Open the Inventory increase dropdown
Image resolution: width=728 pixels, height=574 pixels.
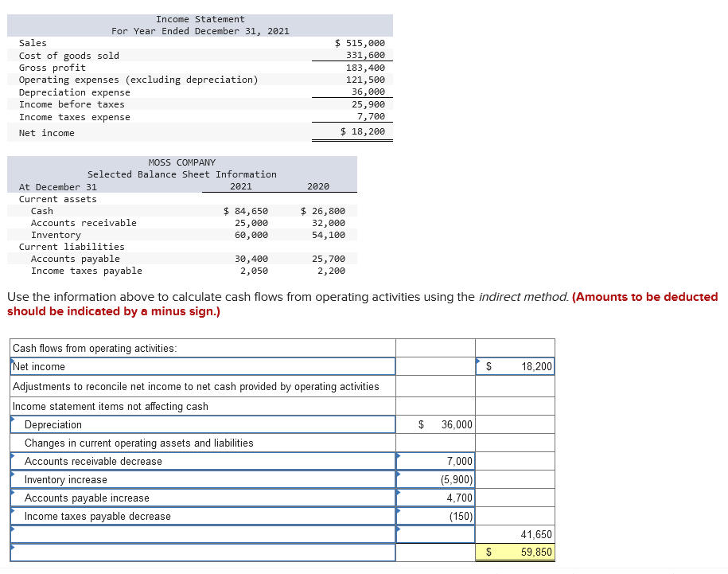point(203,479)
